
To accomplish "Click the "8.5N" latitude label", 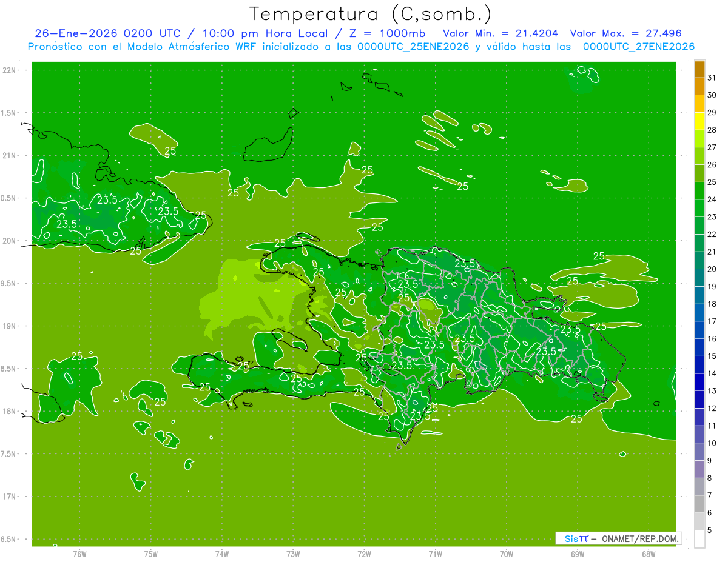I will point(8,369).
